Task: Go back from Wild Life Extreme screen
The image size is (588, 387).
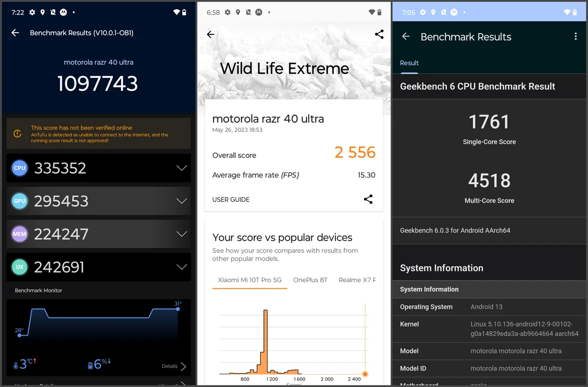Action: coord(211,35)
